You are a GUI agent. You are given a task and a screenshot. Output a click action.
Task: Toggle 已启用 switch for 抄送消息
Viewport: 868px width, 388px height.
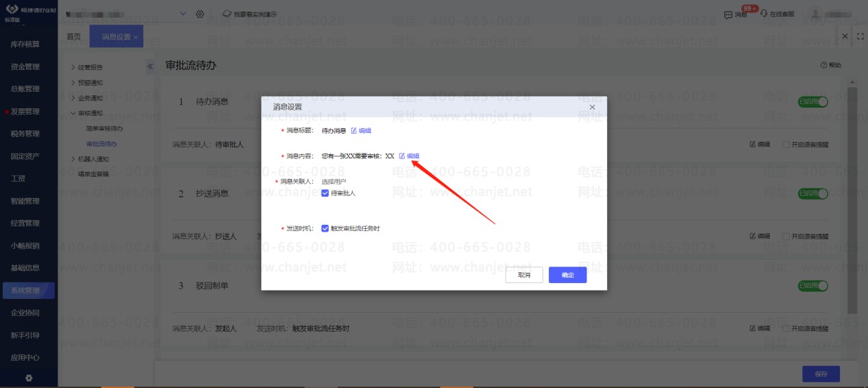813,193
